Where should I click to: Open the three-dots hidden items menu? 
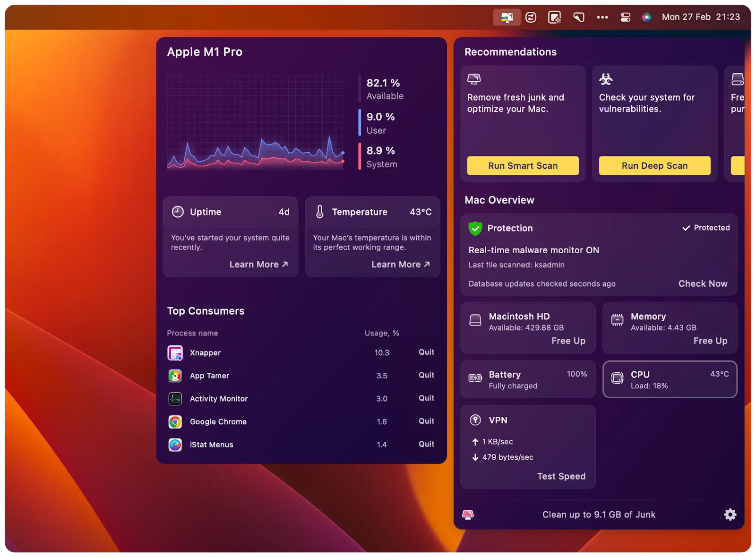[602, 17]
